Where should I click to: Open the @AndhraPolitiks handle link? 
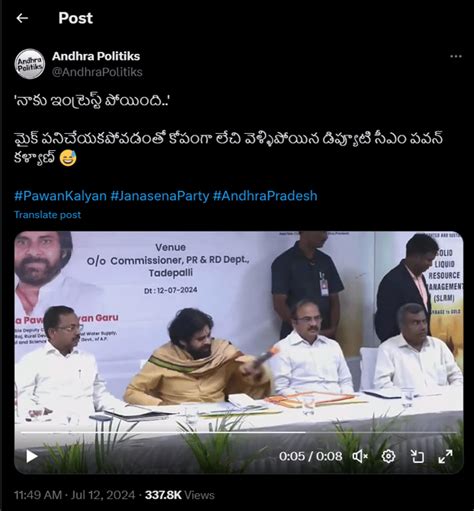click(x=97, y=72)
